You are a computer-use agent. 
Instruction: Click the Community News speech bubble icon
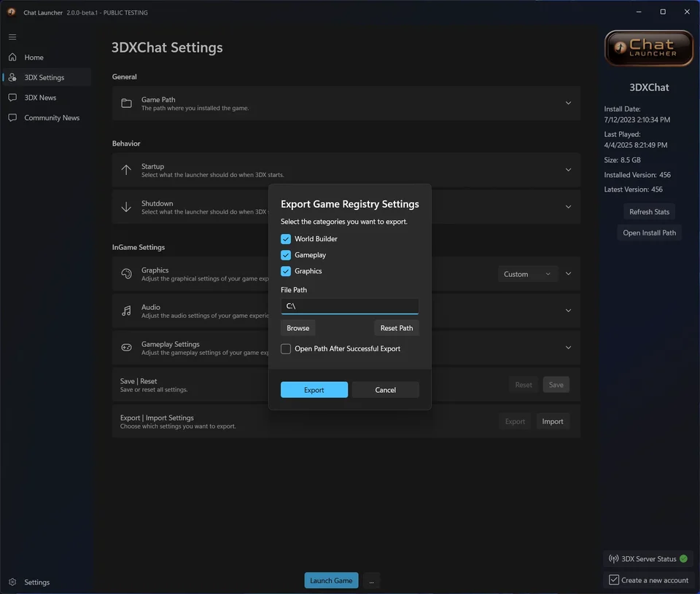tap(12, 117)
